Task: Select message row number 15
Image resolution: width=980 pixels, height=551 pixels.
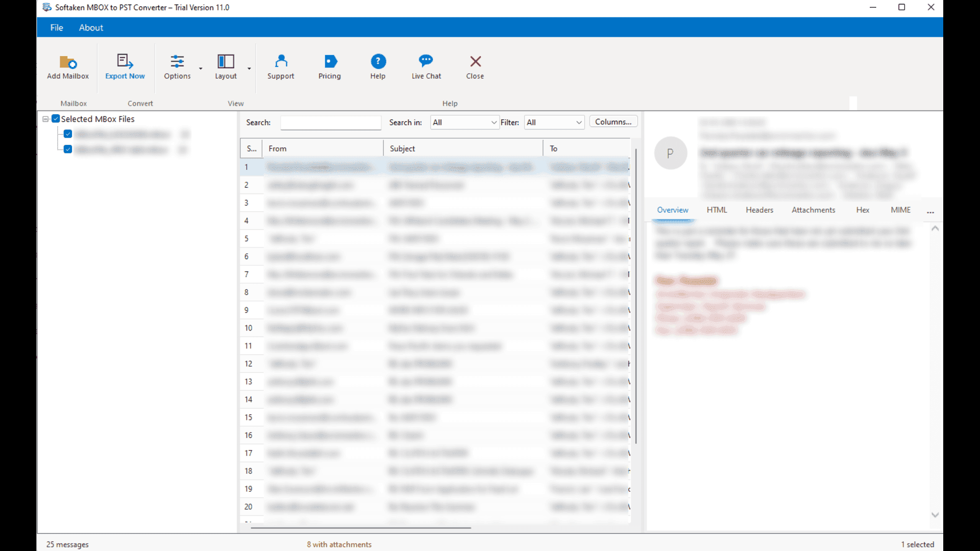Action: [x=435, y=417]
